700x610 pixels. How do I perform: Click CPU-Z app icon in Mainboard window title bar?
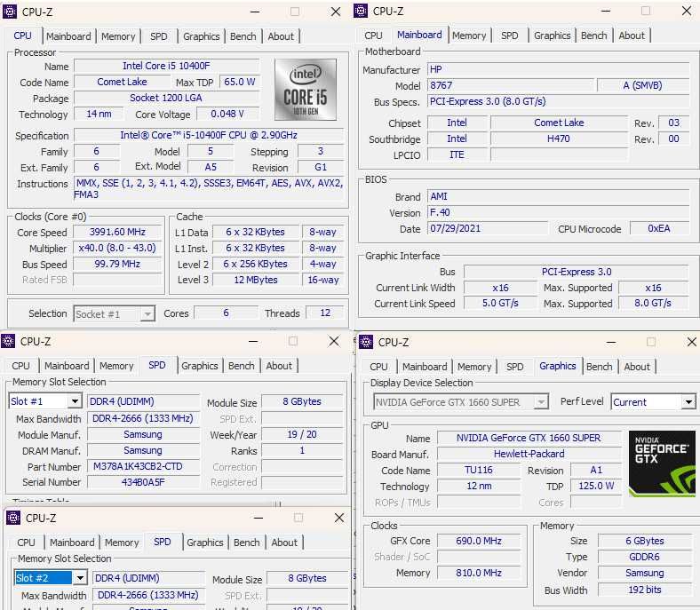(361, 11)
